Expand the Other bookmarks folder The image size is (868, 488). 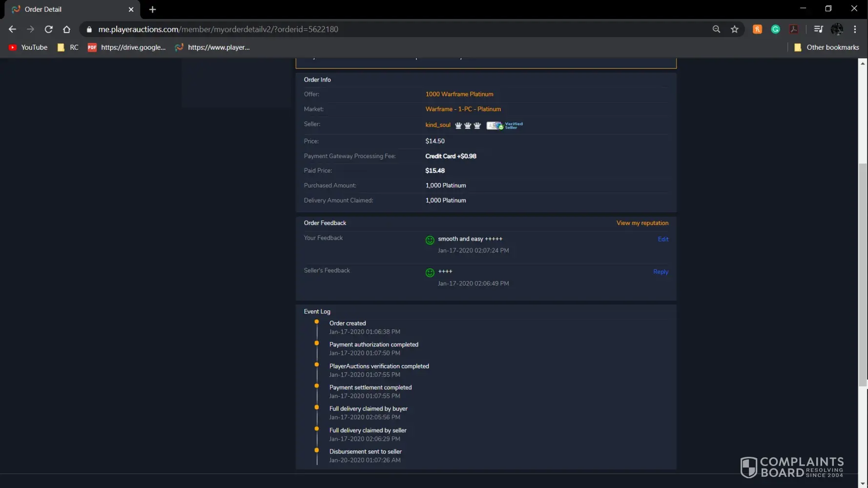827,47
